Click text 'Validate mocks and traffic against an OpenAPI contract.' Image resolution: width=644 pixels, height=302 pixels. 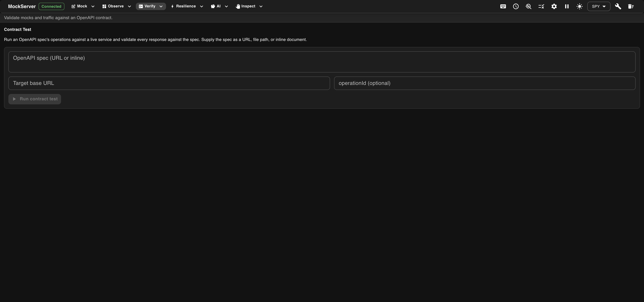[58, 18]
